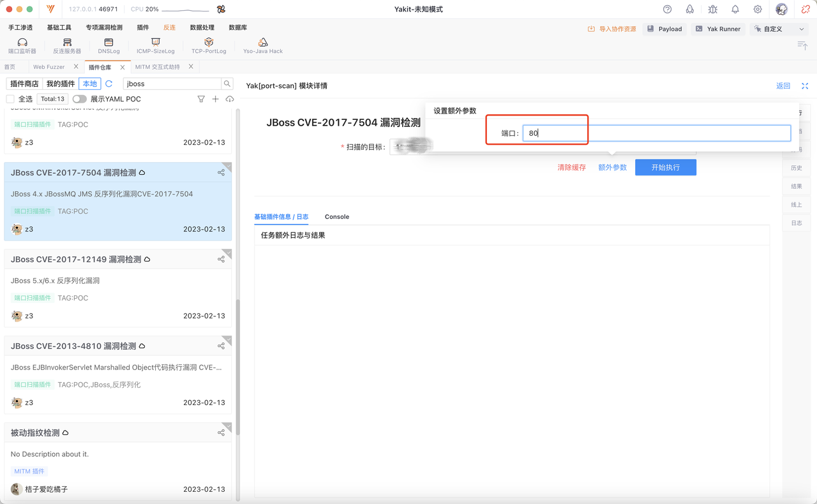Share the JBoss CVE-2013-4810 plugin
The width and height of the screenshot is (817, 504).
(221, 346)
